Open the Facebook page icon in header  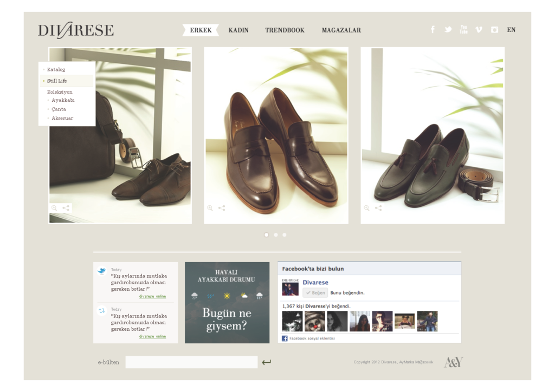click(433, 30)
